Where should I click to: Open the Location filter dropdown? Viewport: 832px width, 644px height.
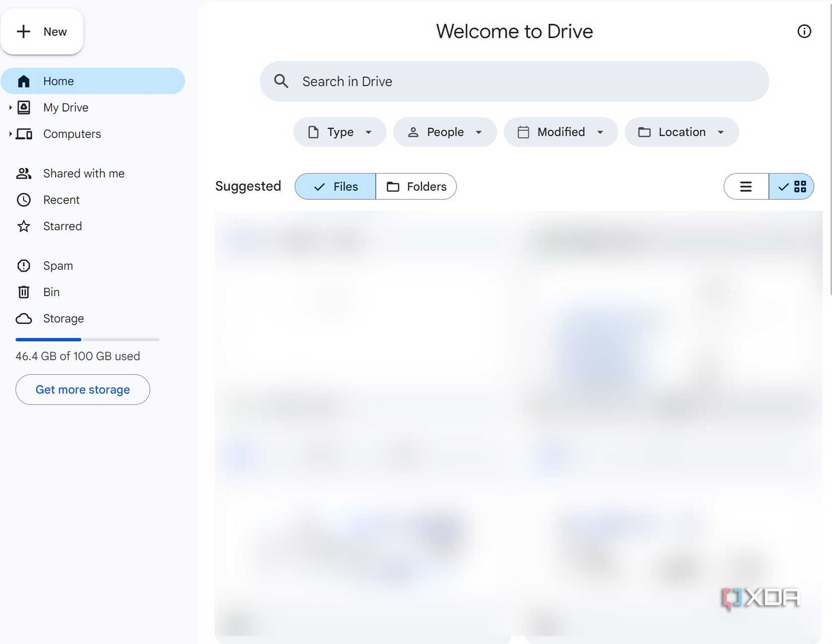pos(682,132)
